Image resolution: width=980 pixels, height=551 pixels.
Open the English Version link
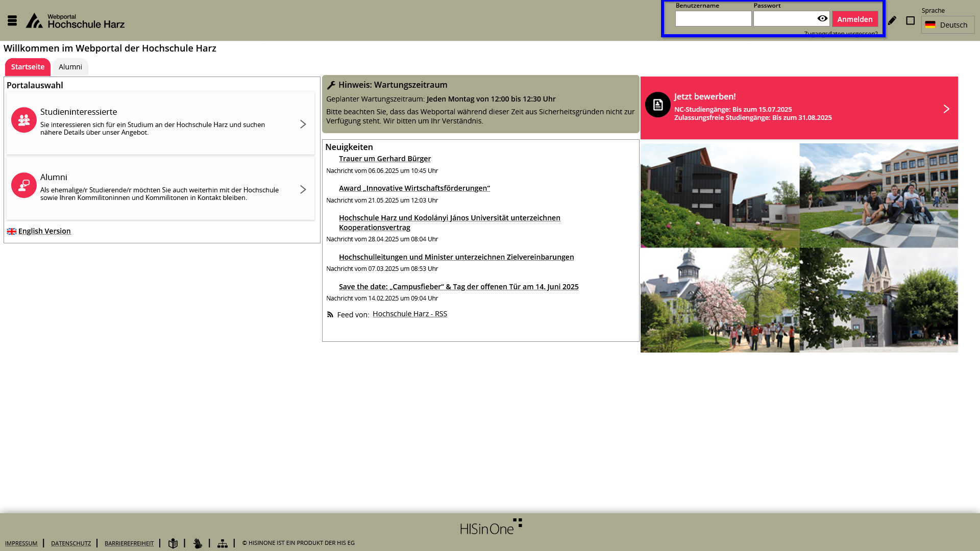click(x=44, y=231)
